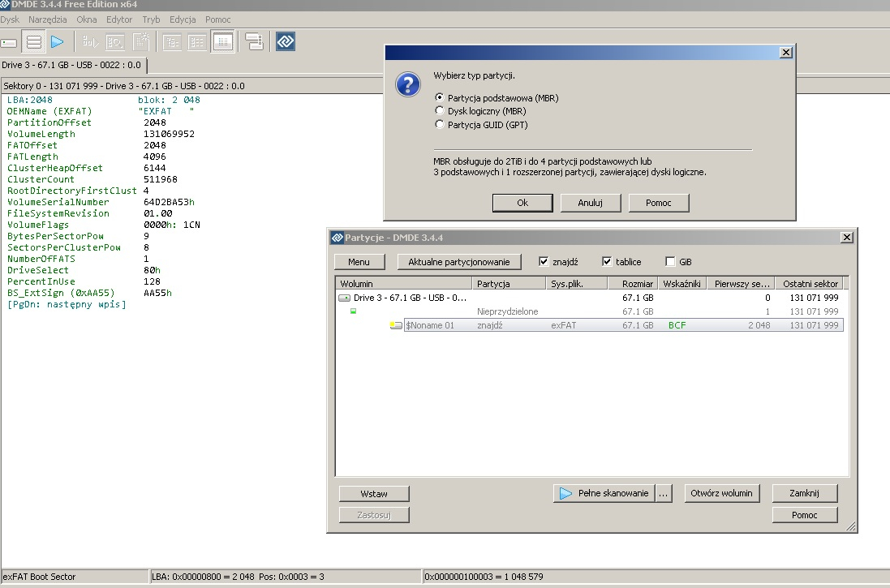Click the tree view toolbar icon

[x=172, y=42]
